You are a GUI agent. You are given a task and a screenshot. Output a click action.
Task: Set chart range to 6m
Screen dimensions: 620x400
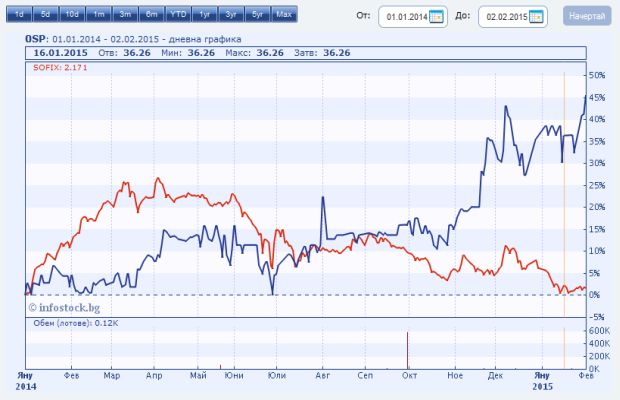tap(151, 15)
